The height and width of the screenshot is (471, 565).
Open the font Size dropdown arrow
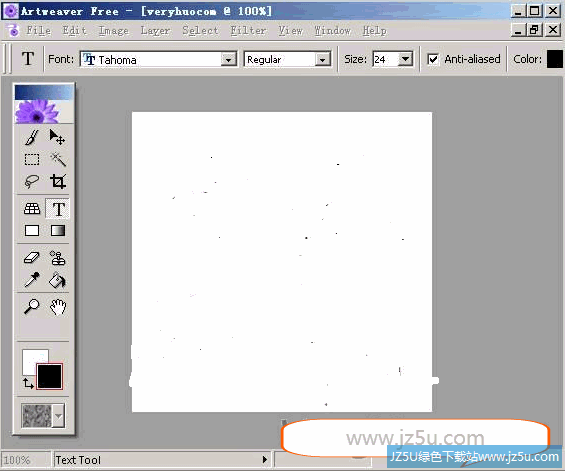tap(405, 59)
